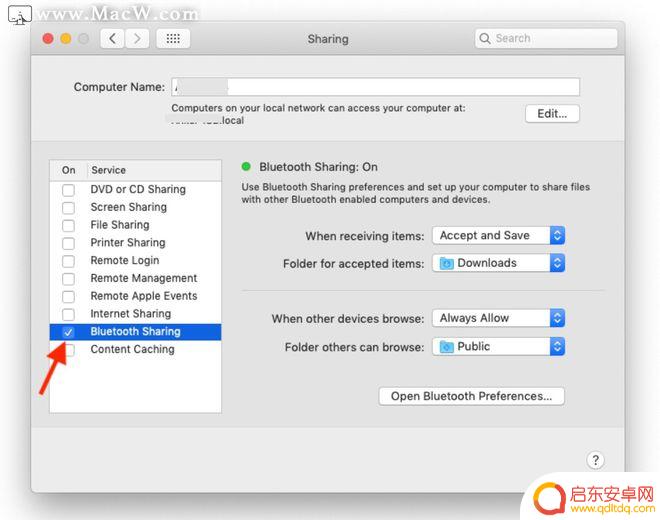Select Remote Login service row

[135, 261]
